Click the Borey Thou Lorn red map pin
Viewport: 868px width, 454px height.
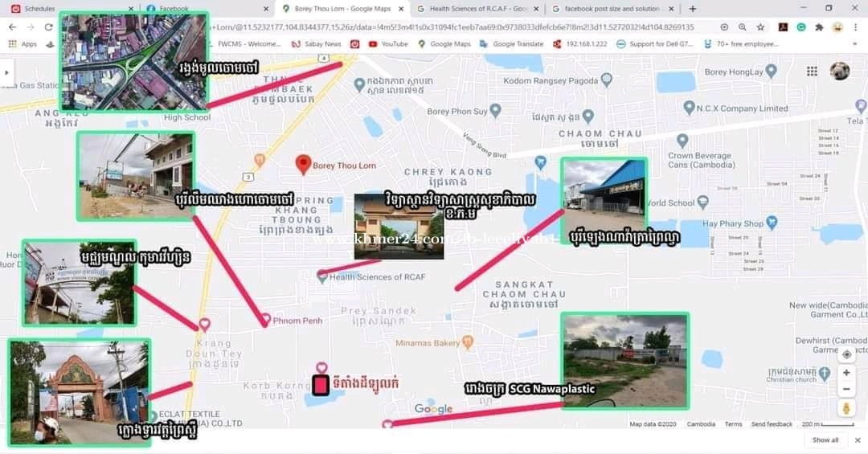303,165
